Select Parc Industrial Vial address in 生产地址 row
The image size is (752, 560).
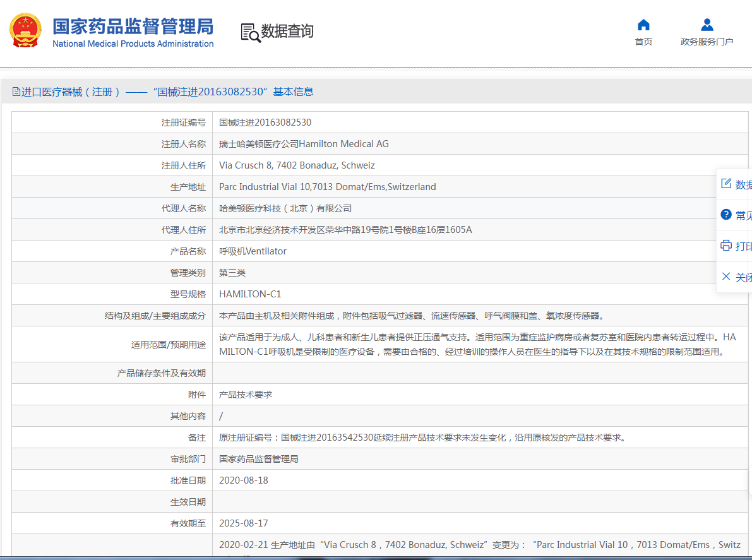point(328,187)
